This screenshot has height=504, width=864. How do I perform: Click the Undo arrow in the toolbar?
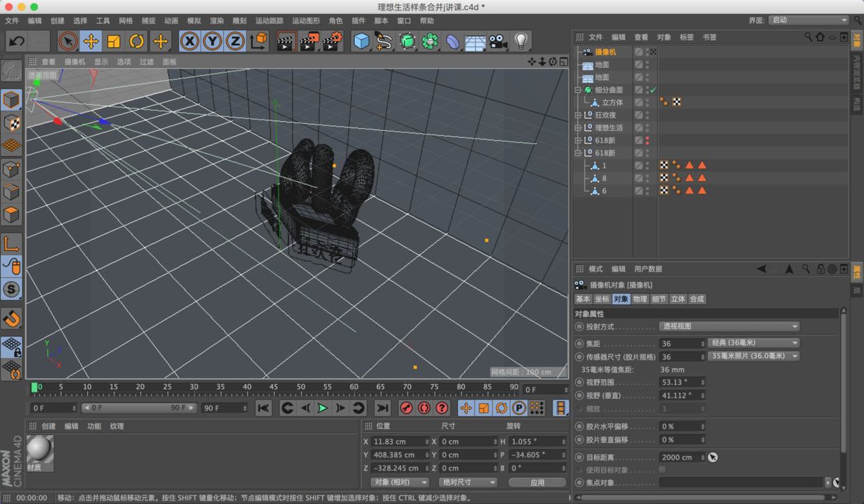point(17,41)
